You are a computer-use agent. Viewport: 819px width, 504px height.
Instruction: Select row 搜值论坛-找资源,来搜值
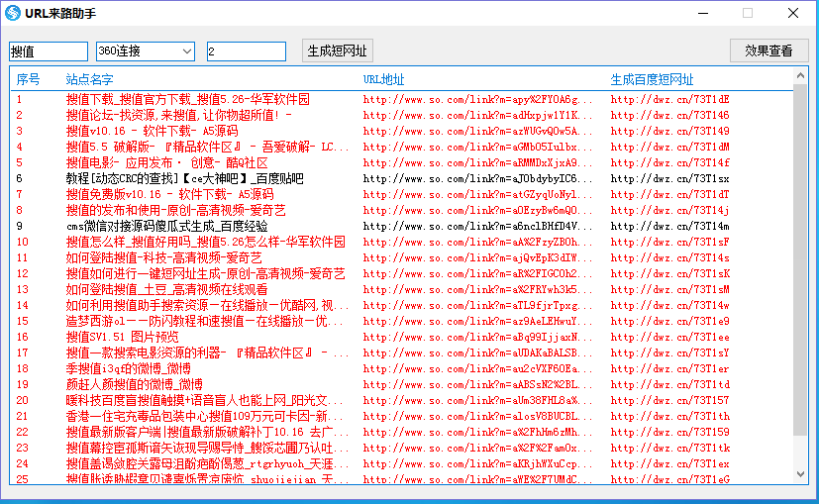(x=401, y=115)
